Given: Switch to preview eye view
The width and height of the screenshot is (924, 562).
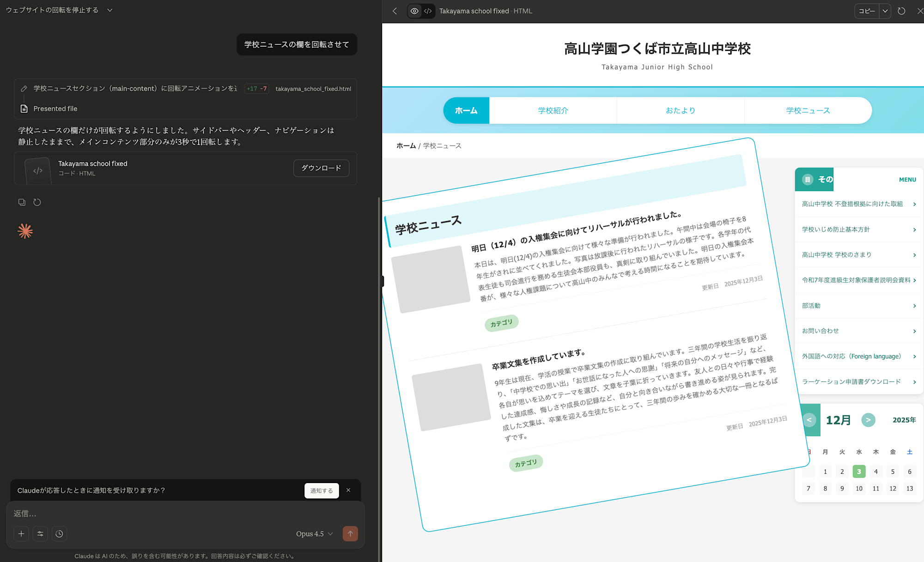Looking at the screenshot, I should pyautogui.click(x=414, y=11).
